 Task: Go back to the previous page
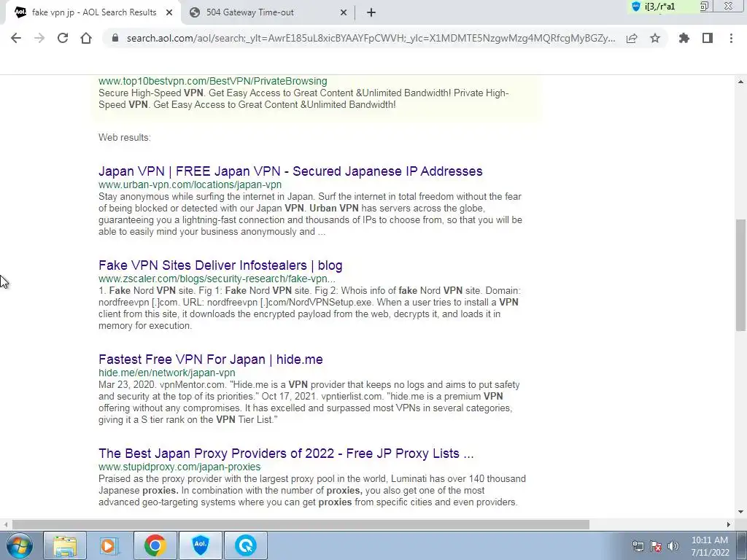(16, 38)
